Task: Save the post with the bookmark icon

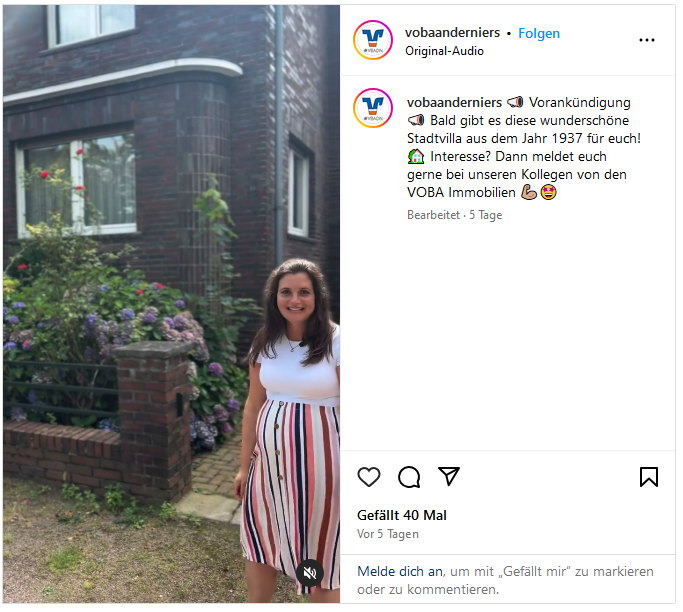Action: tap(649, 477)
